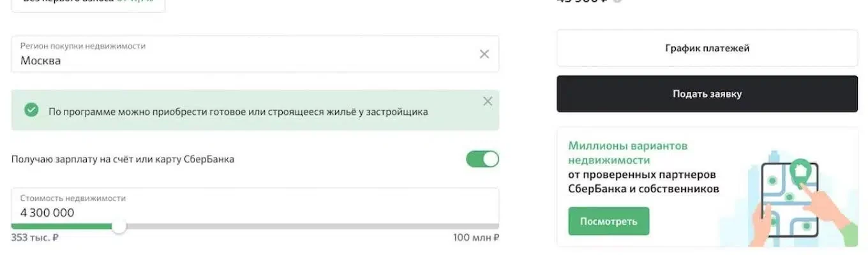Click notification text about готовое или строящееся жильё
Image resolution: width=868 pixels, height=255 pixels.
coord(238,112)
